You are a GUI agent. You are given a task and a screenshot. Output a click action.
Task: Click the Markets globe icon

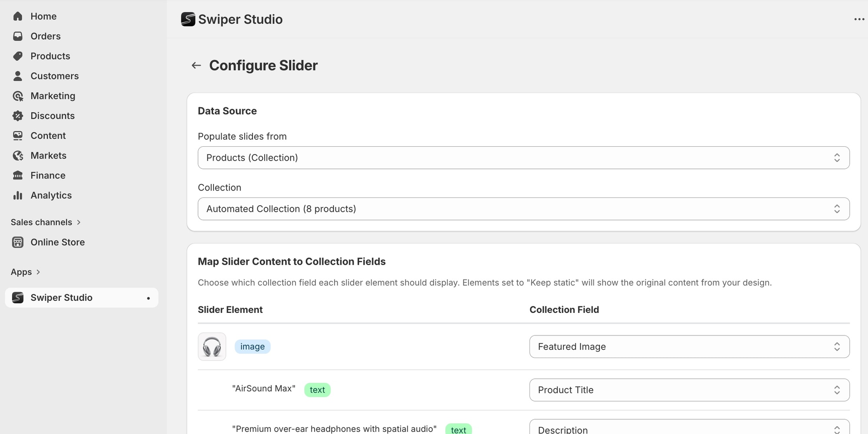pyautogui.click(x=18, y=156)
